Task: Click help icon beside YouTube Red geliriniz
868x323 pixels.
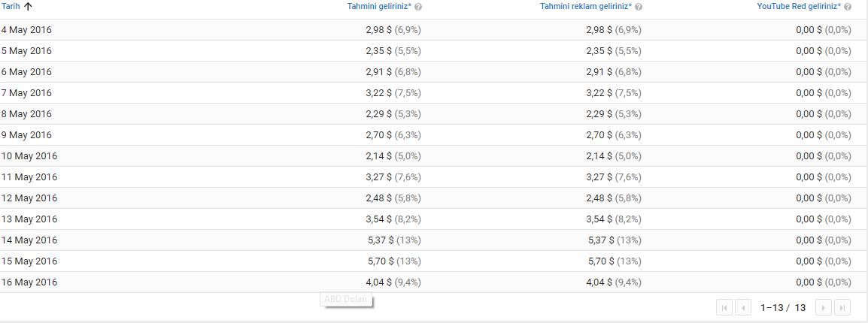Action: coord(848,8)
